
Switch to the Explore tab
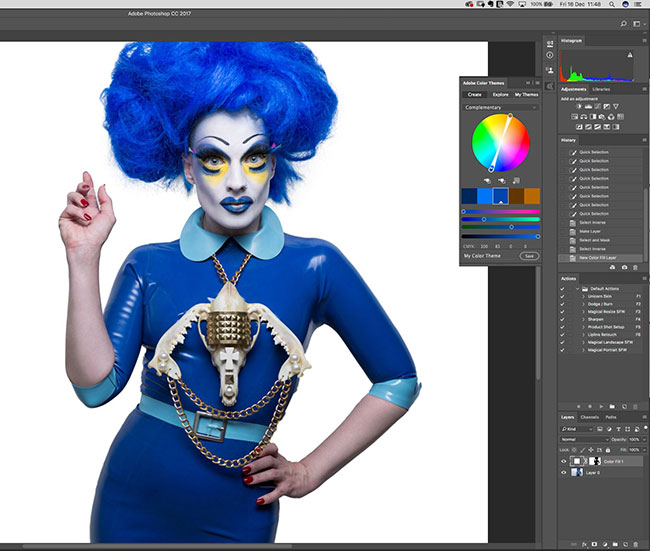coord(499,94)
